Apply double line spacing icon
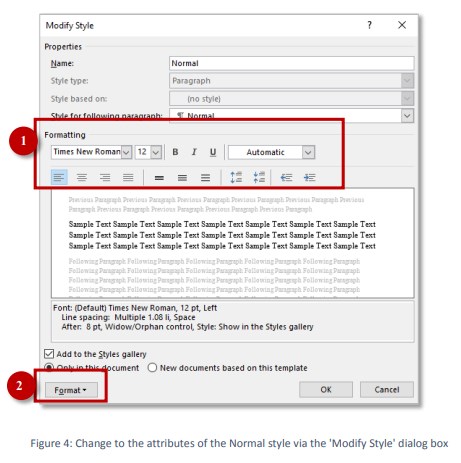This screenshot has width=461, height=463. coord(205,178)
